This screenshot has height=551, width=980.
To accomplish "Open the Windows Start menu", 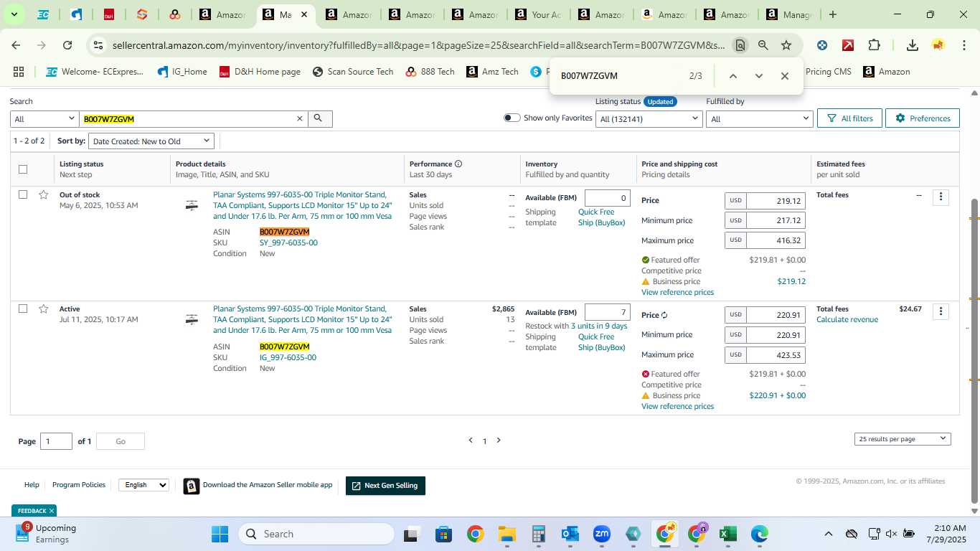I will pyautogui.click(x=220, y=534).
